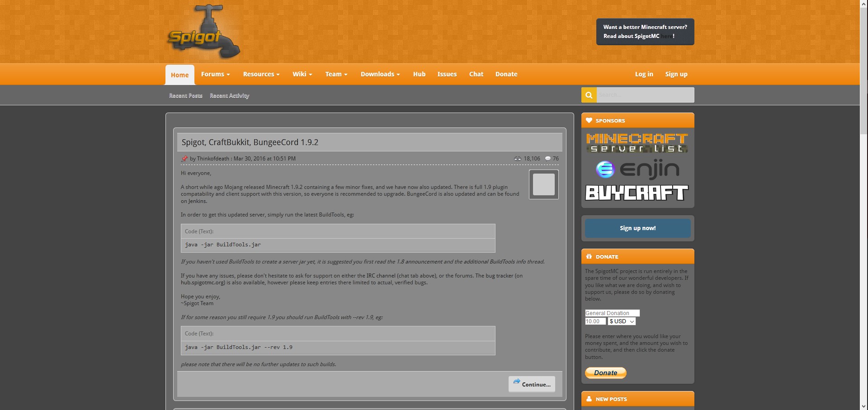Click the comment bubble icon showing 76
868x410 pixels.
point(548,159)
